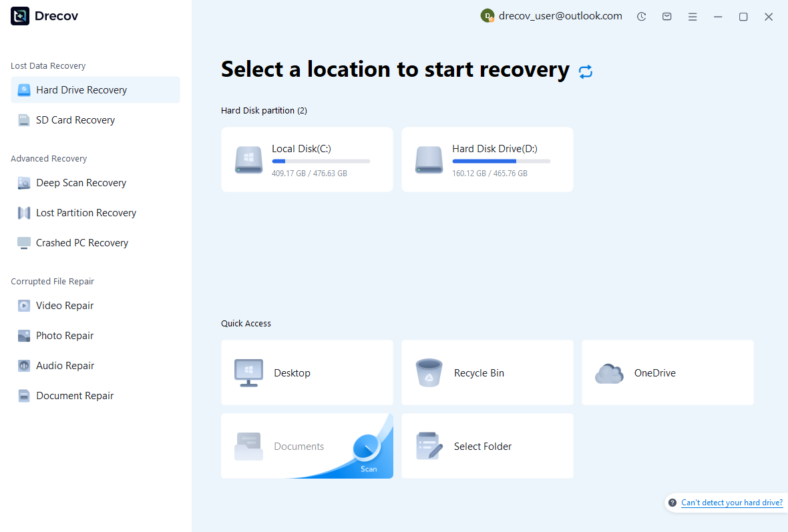This screenshot has width=788, height=532.
Task: Click the Video Repair icon
Action: [x=23, y=306]
